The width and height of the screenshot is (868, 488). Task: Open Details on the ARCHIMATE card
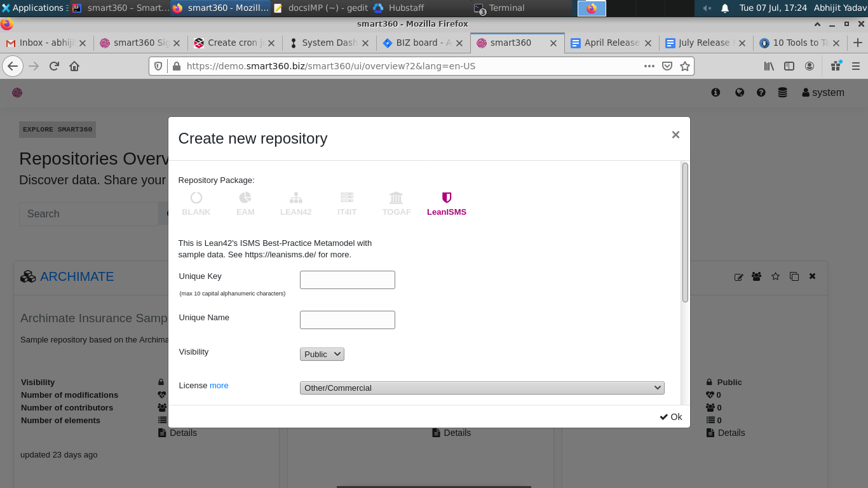[177, 433]
